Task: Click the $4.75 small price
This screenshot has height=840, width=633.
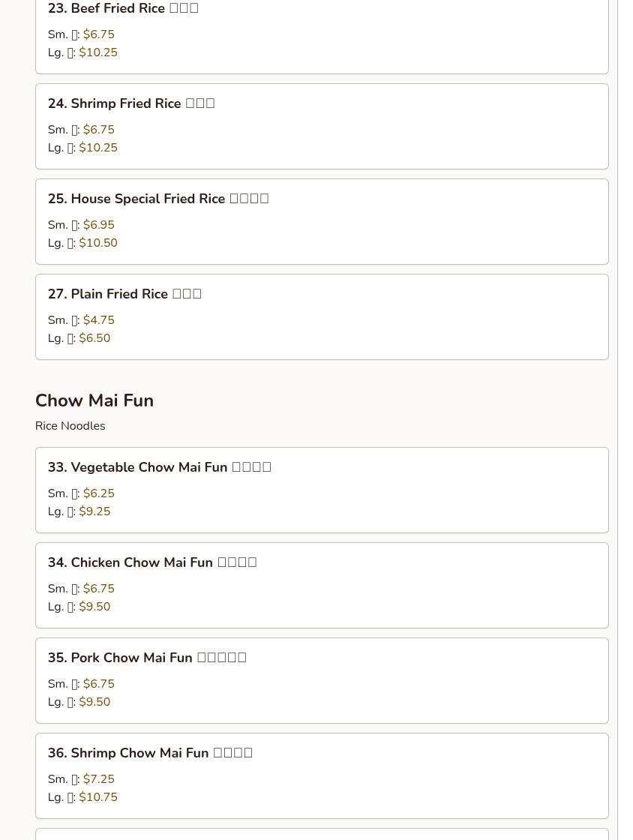Action: pos(99,320)
